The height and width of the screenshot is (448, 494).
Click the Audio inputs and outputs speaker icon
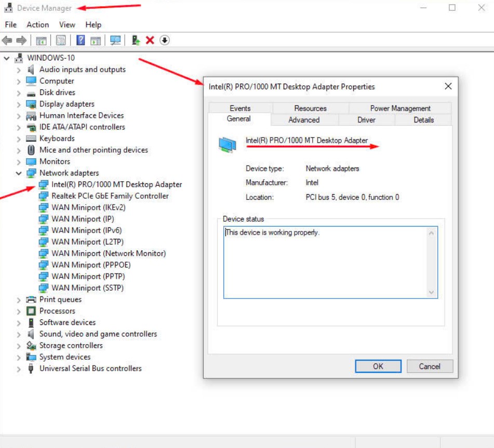click(x=31, y=69)
